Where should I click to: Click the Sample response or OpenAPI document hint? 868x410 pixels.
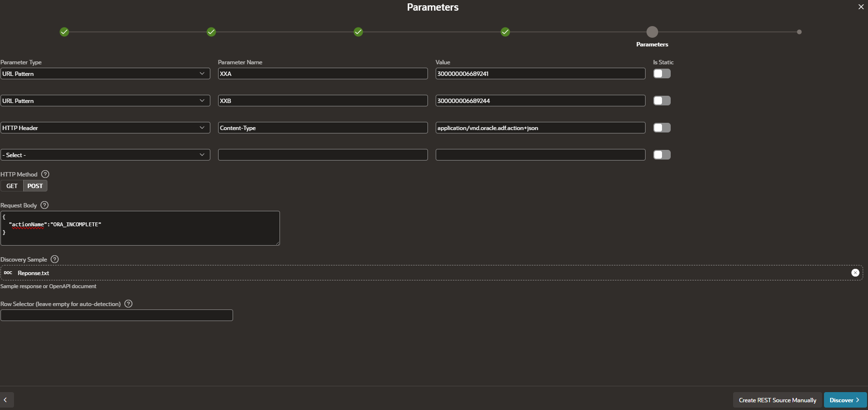click(x=48, y=286)
